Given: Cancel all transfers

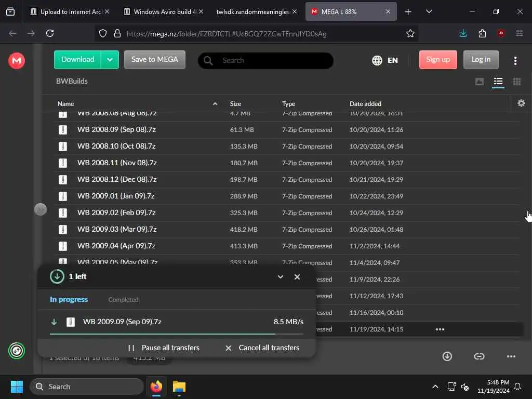Looking at the screenshot, I should (x=262, y=348).
